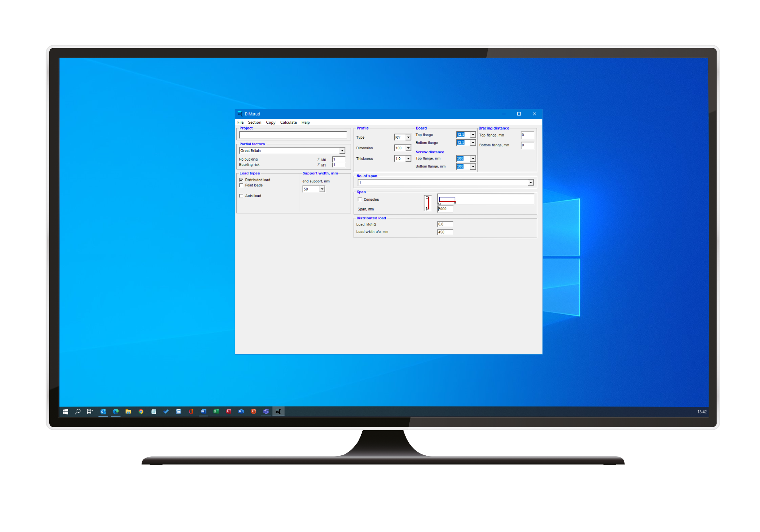Open the Calculate menu

click(288, 123)
